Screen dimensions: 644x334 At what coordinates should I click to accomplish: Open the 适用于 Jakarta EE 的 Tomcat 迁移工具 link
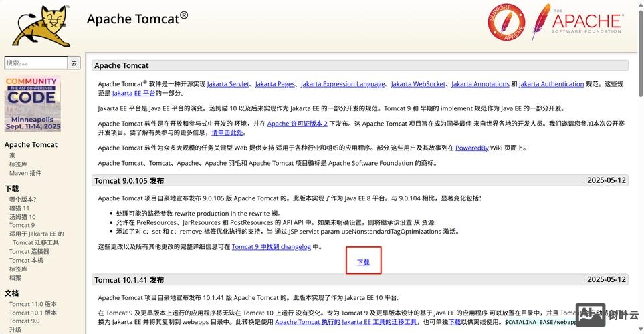(x=37, y=238)
